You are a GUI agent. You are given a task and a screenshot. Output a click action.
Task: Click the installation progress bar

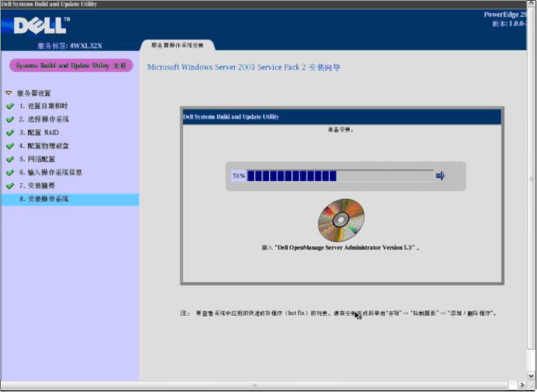(340, 176)
